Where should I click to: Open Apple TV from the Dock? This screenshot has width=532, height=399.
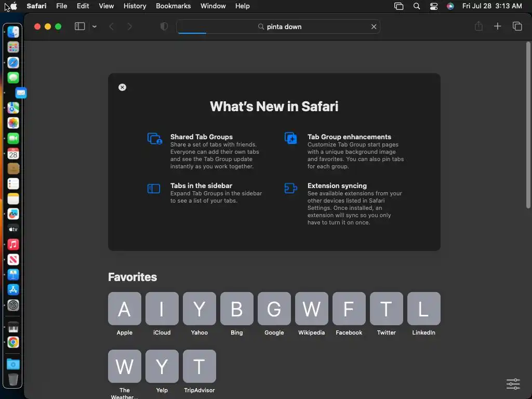pos(13,229)
